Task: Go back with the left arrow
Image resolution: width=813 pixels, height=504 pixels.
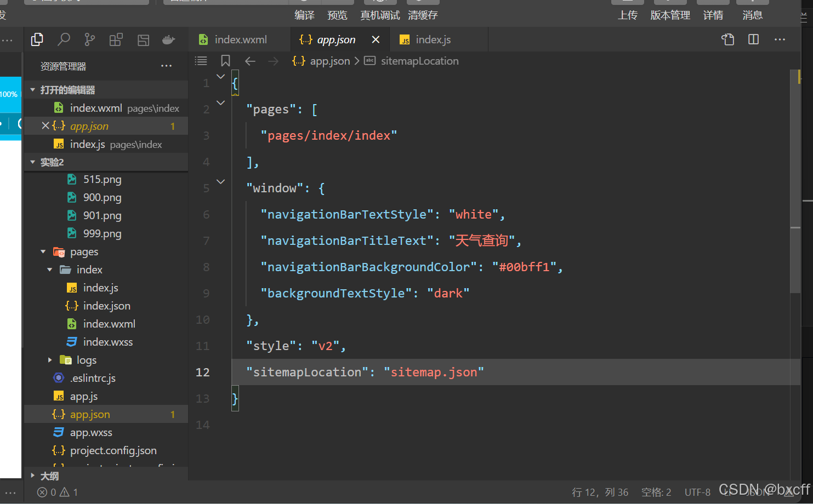Action: [x=251, y=61]
